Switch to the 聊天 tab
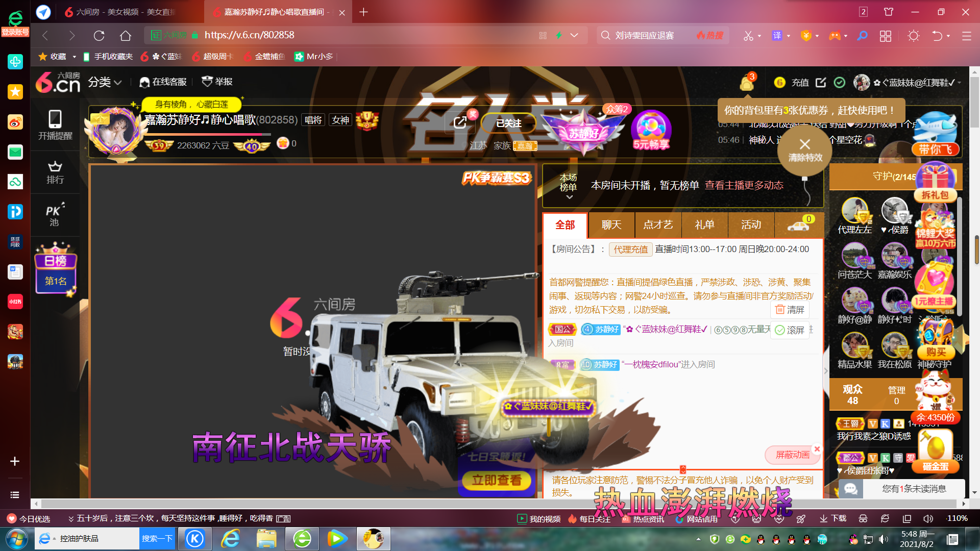 (611, 225)
